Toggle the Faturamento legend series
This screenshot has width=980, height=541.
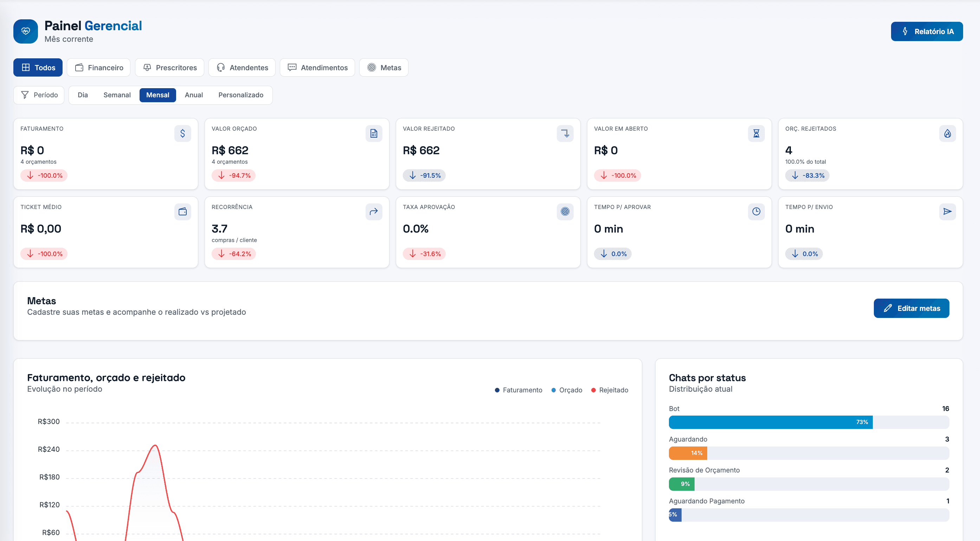point(518,390)
